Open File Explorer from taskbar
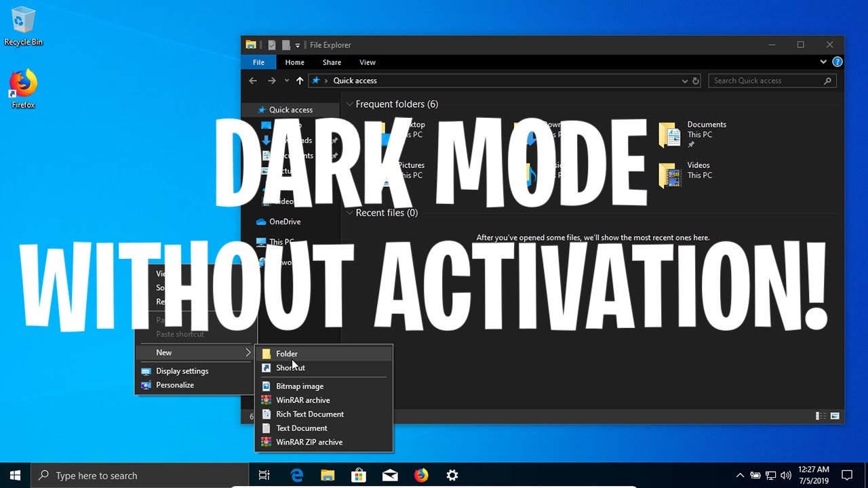 click(x=328, y=475)
